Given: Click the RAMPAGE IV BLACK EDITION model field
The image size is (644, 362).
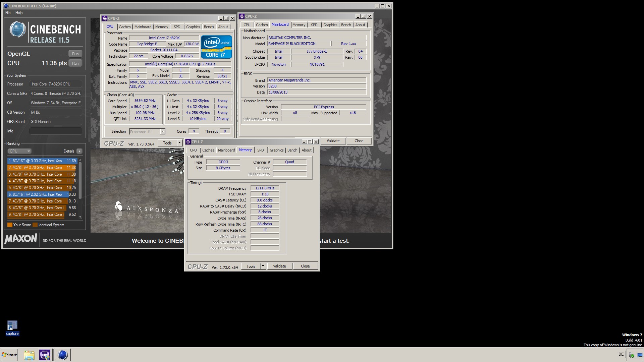Looking at the screenshot, I should pyautogui.click(x=299, y=44).
